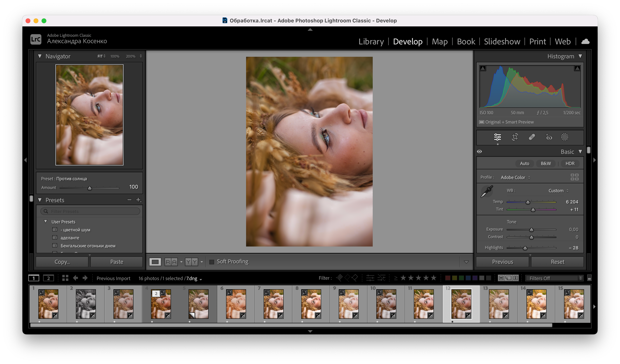Click the Temp slider handle
The width and height of the screenshot is (620, 364).
528,202
